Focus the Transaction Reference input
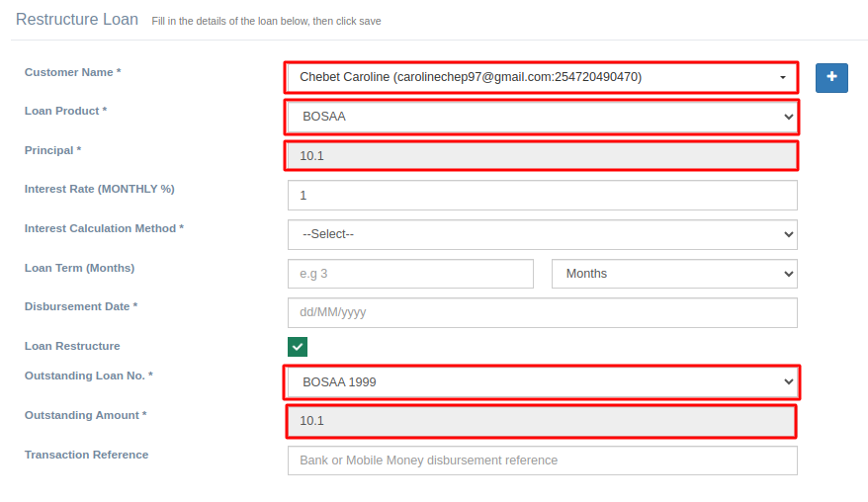The image size is (868, 502). (542, 460)
